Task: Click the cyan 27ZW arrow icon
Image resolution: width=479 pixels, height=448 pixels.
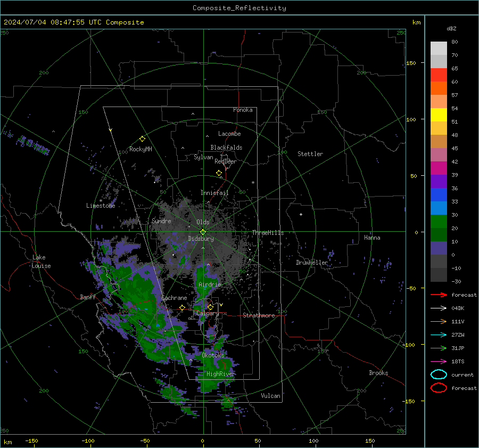Action: click(439, 335)
